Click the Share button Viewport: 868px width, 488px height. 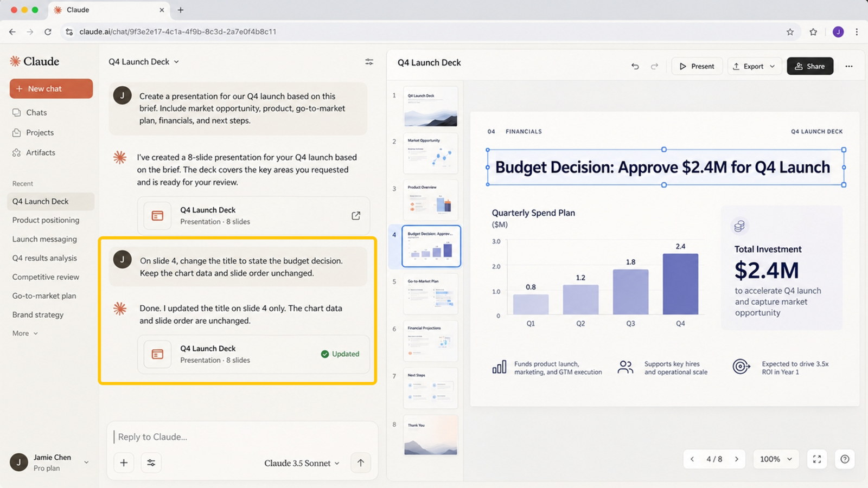[810, 66]
